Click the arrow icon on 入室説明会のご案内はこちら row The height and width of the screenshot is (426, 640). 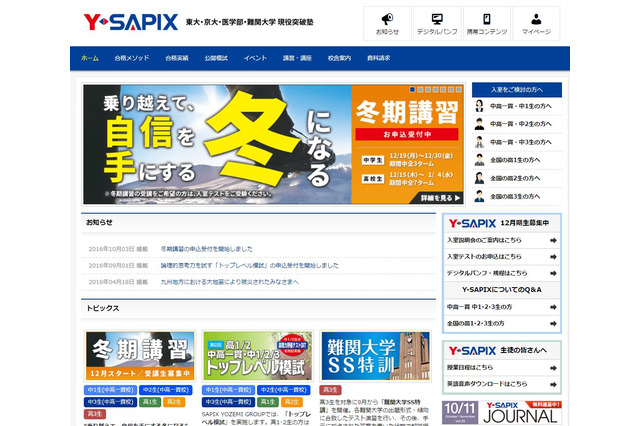pyautogui.click(x=553, y=240)
